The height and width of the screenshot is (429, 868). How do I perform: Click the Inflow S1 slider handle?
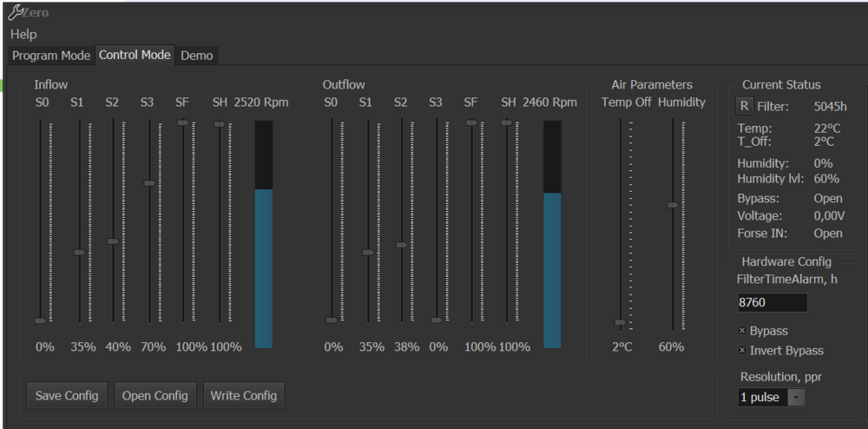tap(80, 253)
